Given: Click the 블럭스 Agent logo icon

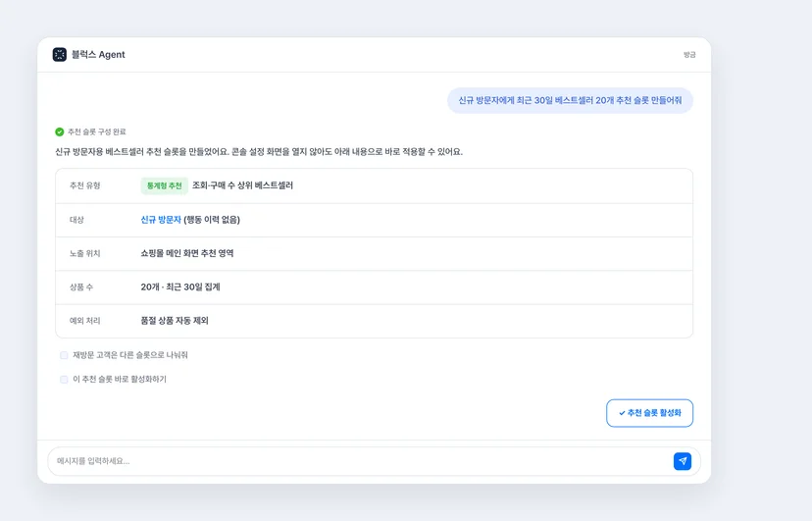Looking at the screenshot, I should 60,54.
